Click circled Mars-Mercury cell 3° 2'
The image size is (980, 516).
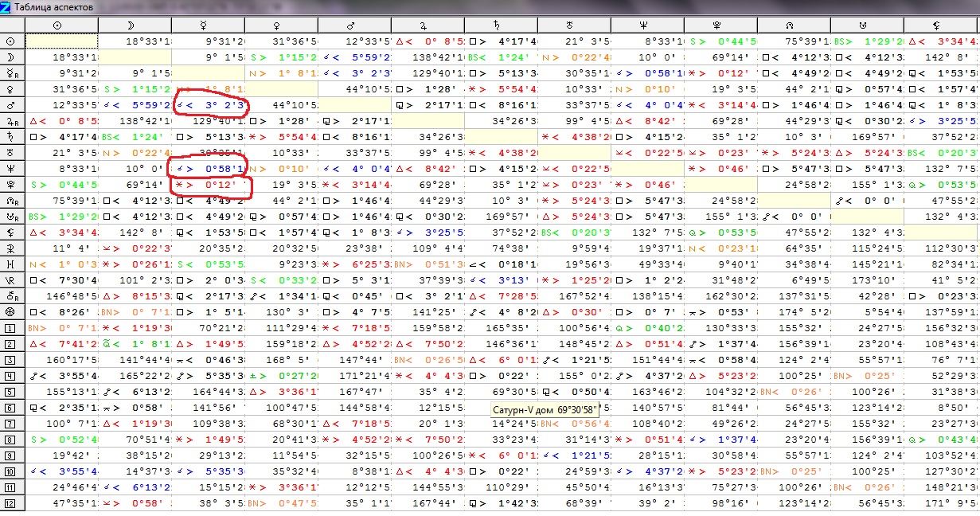209,104
